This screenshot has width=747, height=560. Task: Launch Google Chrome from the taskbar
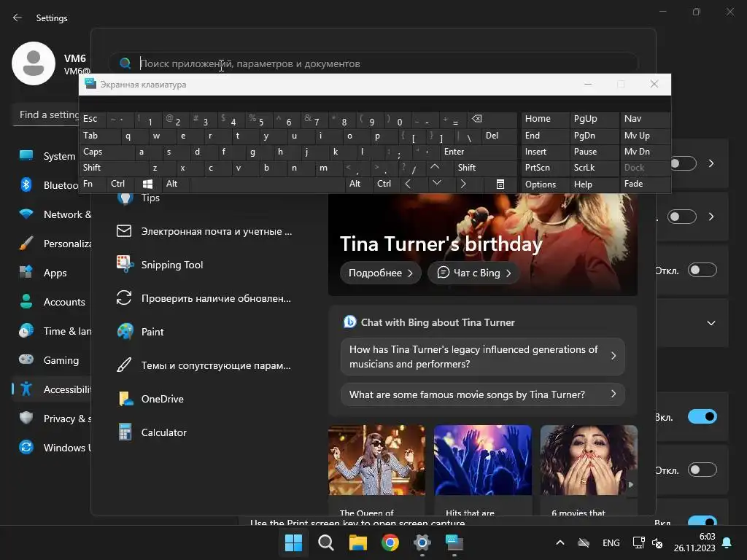tap(390, 542)
